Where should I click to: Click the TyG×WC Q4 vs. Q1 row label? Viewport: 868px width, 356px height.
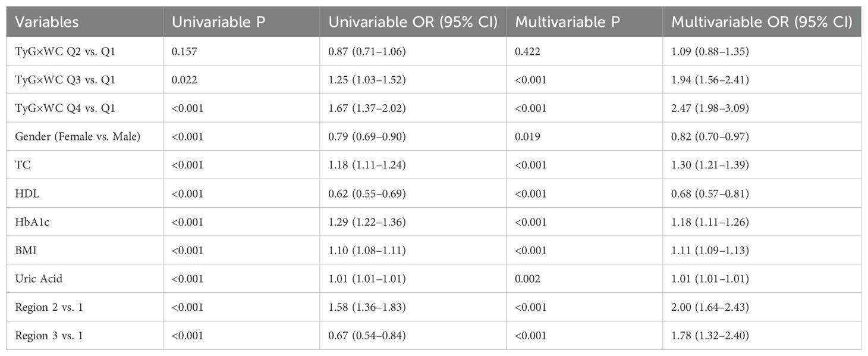pos(66,108)
